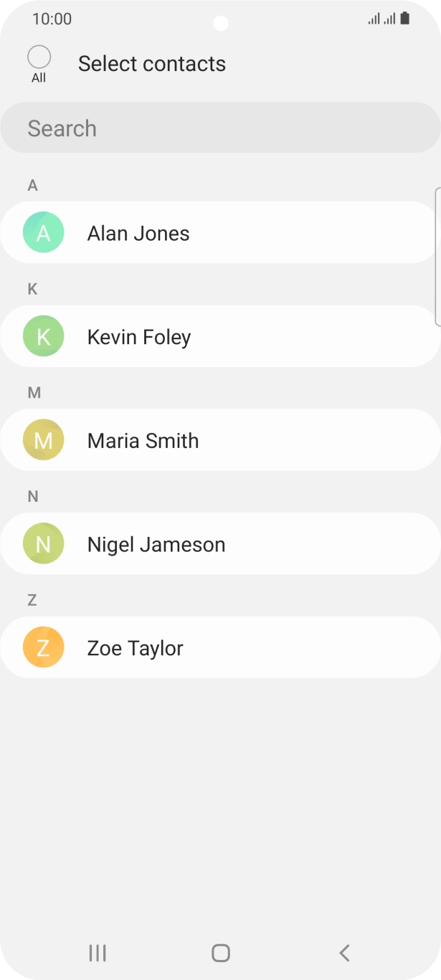Image resolution: width=441 pixels, height=980 pixels.
Task: Tap Nigel Jameson's N avatar
Action: [x=44, y=544]
